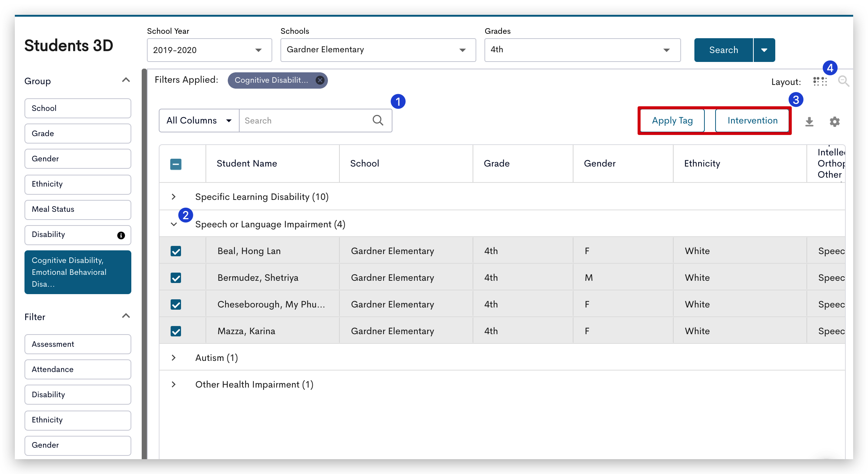Image resolution: width=868 pixels, height=474 pixels.
Task: Click the search magnifier in column search box
Action: coord(378,120)
